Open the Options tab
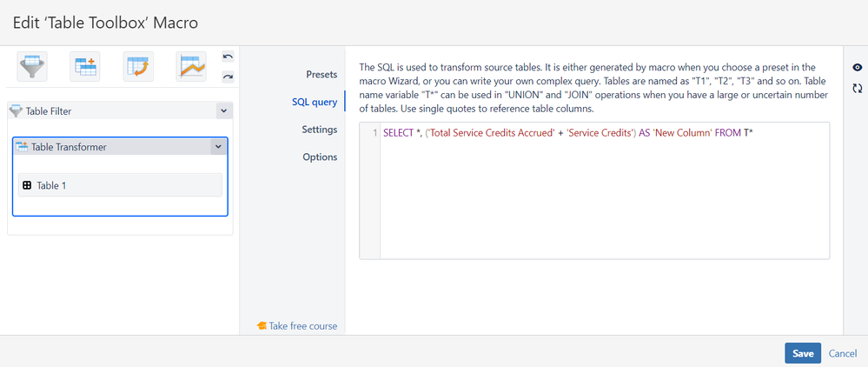This screenshot has height=367, width=868. (320, 157)
